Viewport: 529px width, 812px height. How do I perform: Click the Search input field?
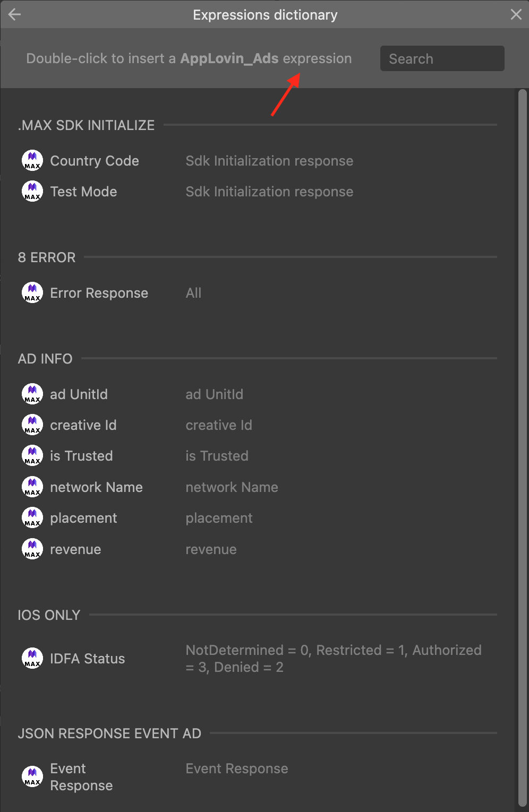[442, 58]
